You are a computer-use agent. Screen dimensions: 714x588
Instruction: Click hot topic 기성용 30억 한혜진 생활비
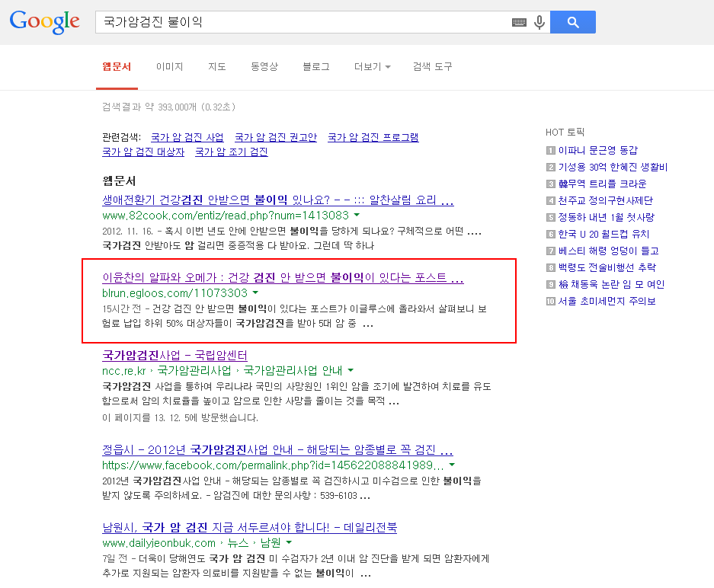613,167
